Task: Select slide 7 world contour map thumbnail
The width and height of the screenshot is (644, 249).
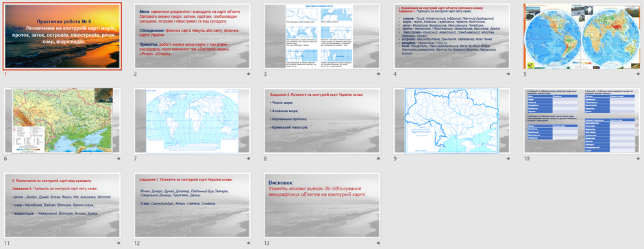Action: tap(193, 120)
